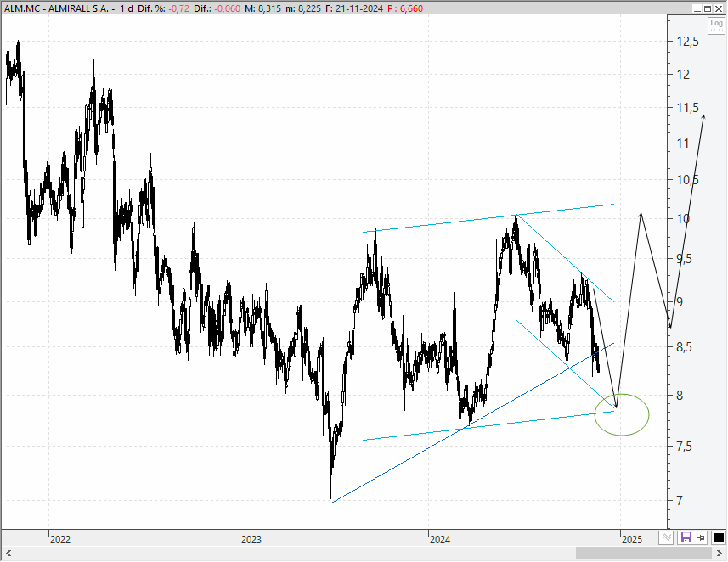Image resolution: width=728 pixels, height=562 pixels.
Task: Click the pin icon beside save
Action: 702,538
